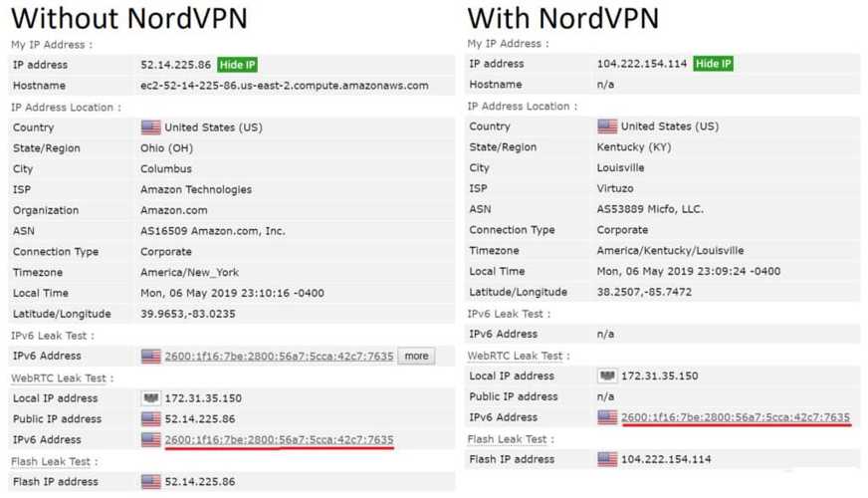Screen dimensions: 868x498
Task: Click US flag in Without NordVPN Country row
Action: [x=150, y=127]
